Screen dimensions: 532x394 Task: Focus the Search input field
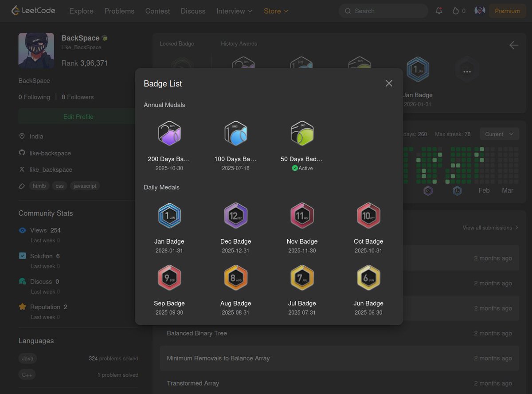pos(383,11)
